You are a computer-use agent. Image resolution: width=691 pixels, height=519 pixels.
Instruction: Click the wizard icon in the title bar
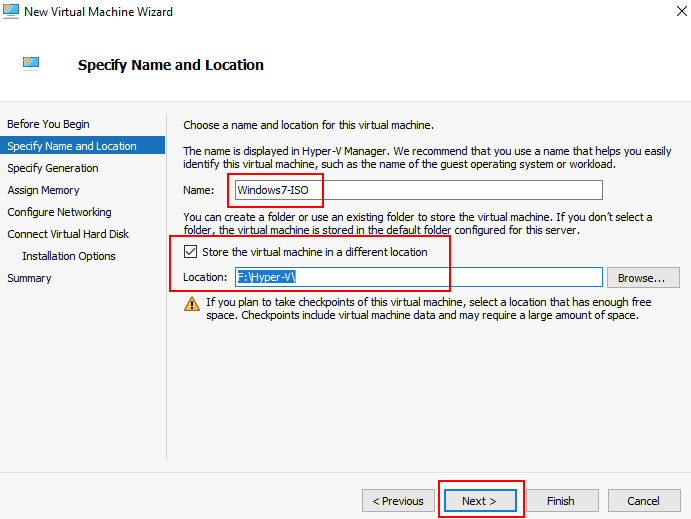(x=11, y=12)
